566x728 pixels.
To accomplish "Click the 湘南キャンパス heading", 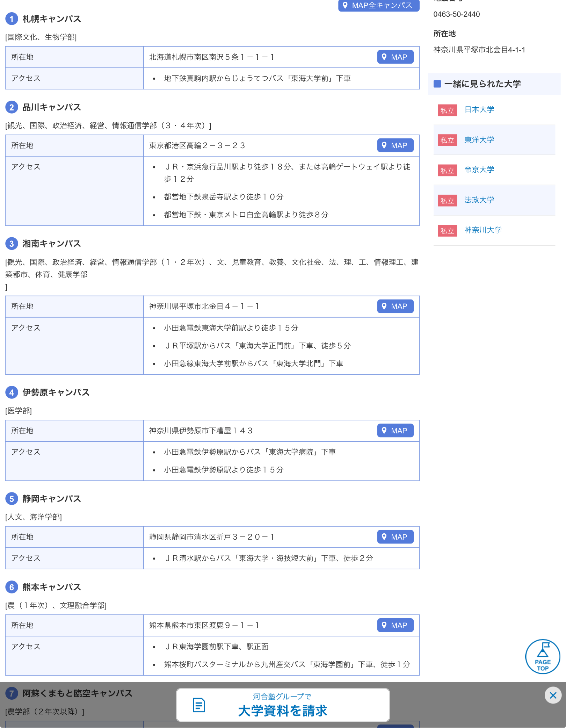I will click(52, 244).
